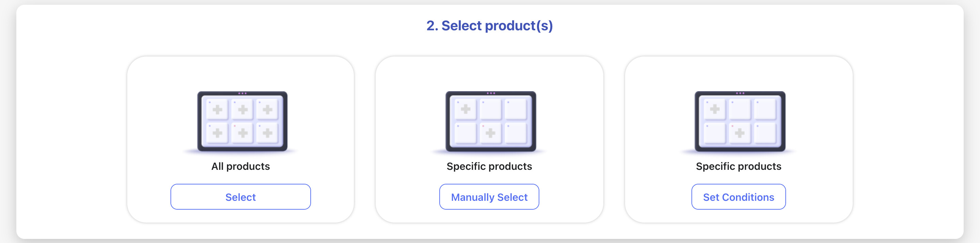Click top-left plus tile in All products illustration
The image size is (980, 243).
coord(217,110)
